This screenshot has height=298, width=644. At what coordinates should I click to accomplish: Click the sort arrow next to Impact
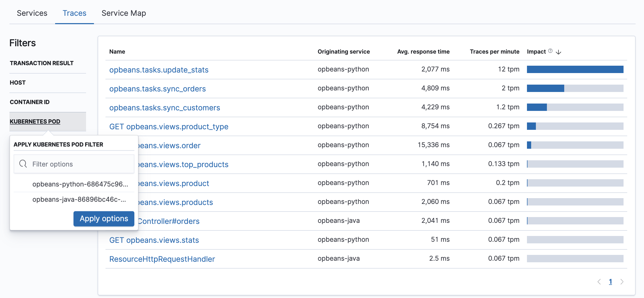tap(558, 52)
